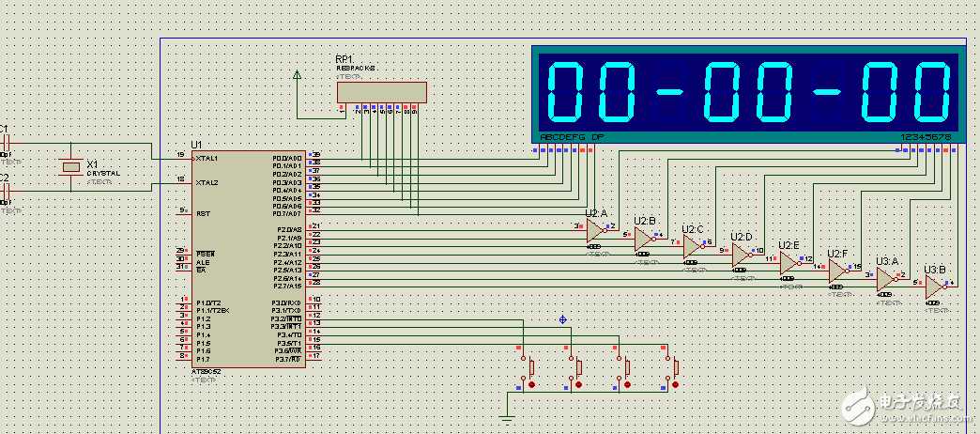Select pin number 19 at XTAL1
This screenshot has height=434, width=980.
point(180,154)
